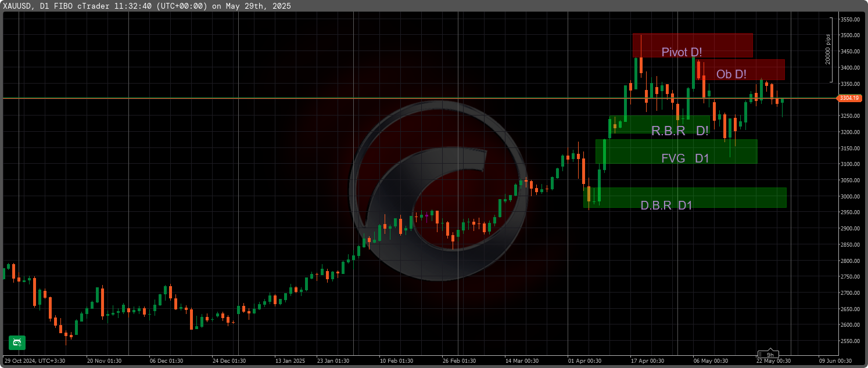Click the 14 Mar 00:30 date label
Screen dimensions: 868x368
click(522, 361)
